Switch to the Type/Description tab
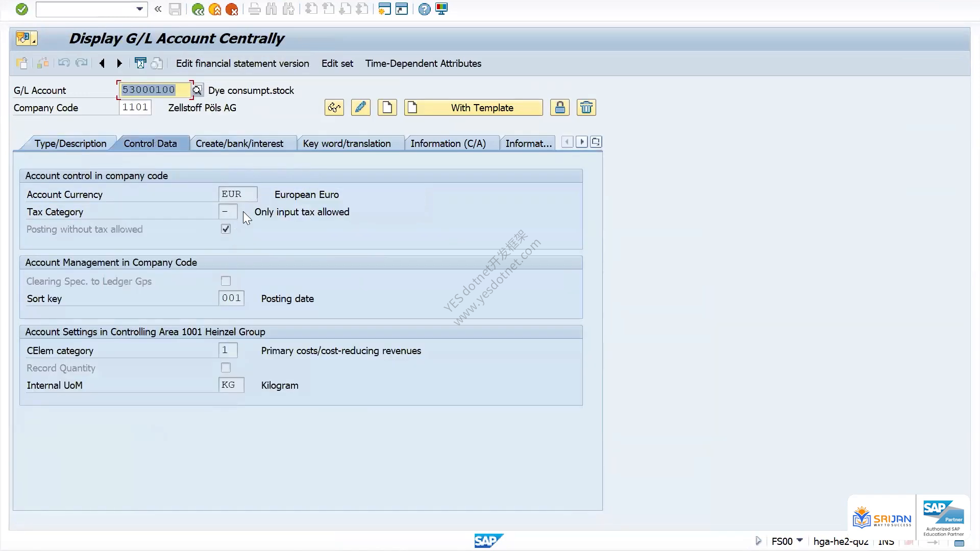 pyautogui.click(x=70, y=143)
